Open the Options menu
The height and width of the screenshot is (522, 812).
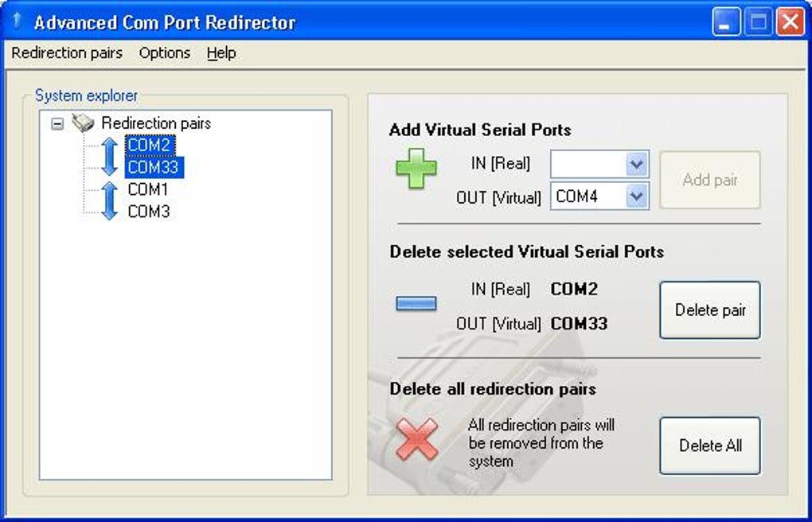pos(165,53)
